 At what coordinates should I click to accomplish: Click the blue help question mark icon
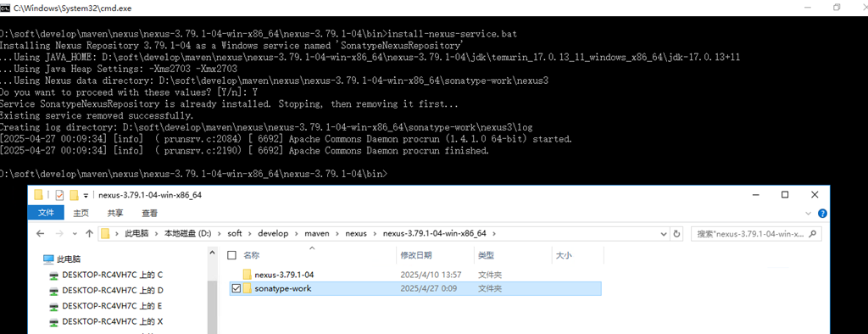point(822,214)
